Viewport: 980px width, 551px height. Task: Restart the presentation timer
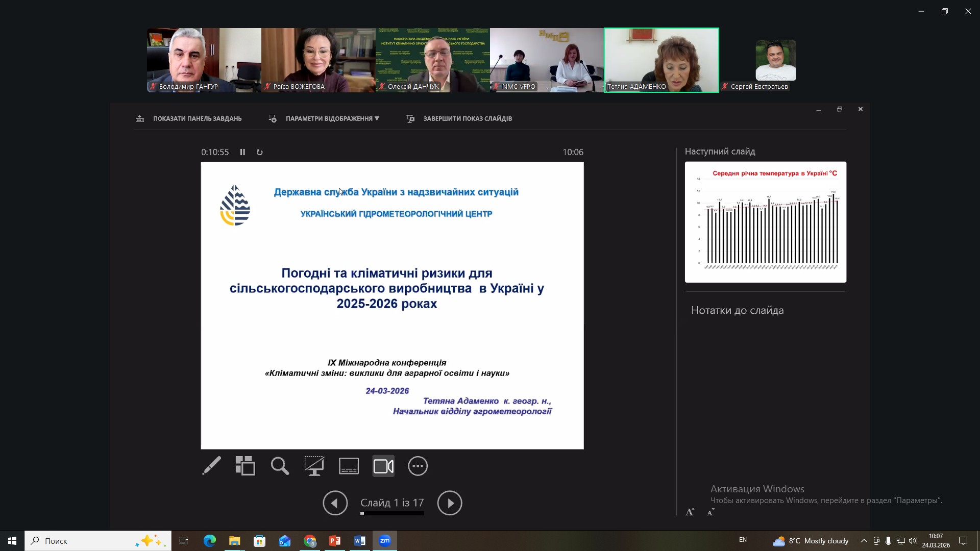coord(259,152)
